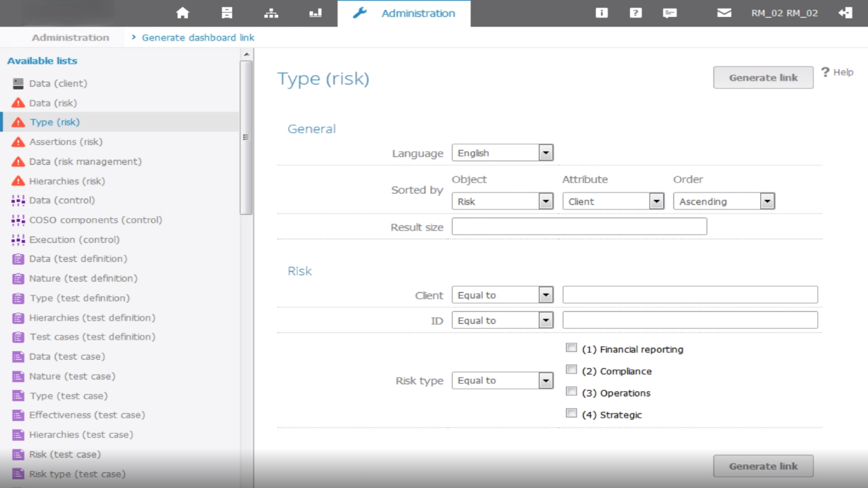The width and height of the screenshot is (868, 488).
Task: Click list icon beside Risk type (test case)
Action: [18, 474]
